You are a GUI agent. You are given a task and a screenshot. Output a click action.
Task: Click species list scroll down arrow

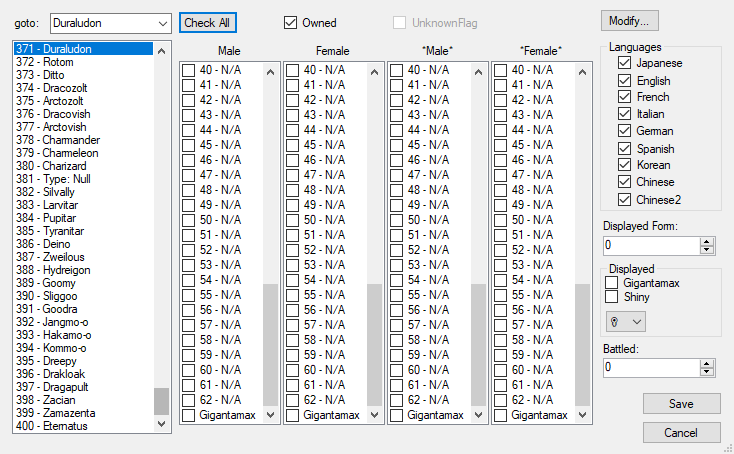tap(161, 424)
